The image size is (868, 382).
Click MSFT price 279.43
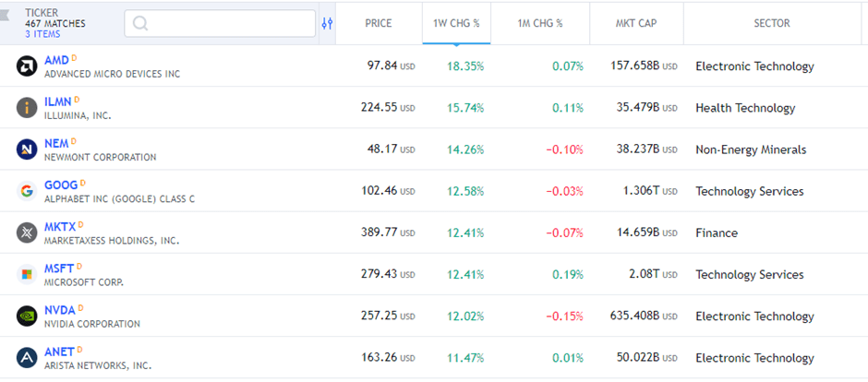pyautogui.click(x=380, y=274)
